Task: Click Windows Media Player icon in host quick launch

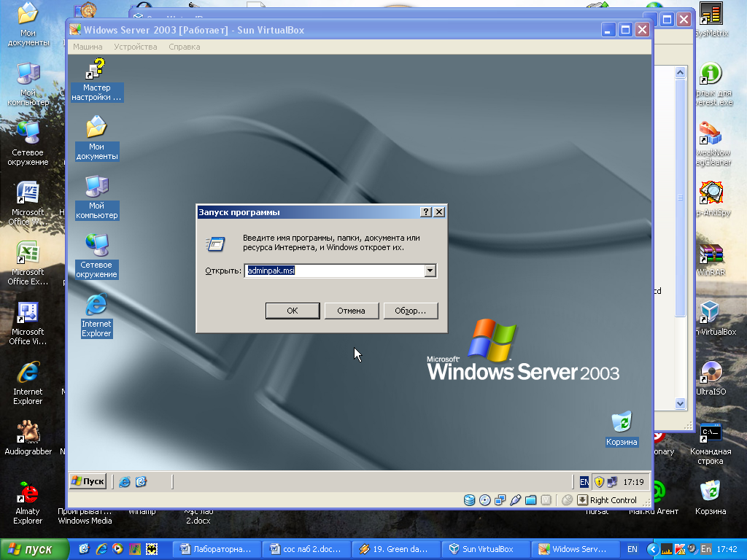Action: [x=117, y=549]
